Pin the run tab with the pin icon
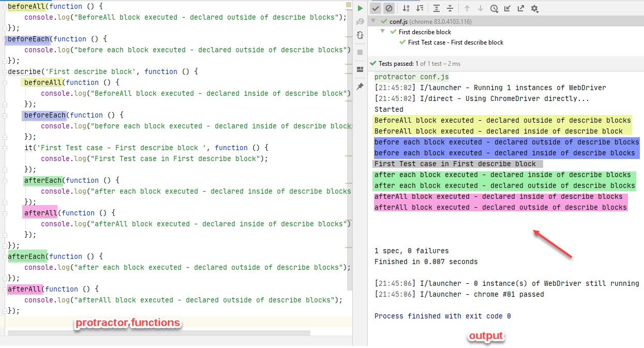Viewport: 644px width, 348px height. 360,86
